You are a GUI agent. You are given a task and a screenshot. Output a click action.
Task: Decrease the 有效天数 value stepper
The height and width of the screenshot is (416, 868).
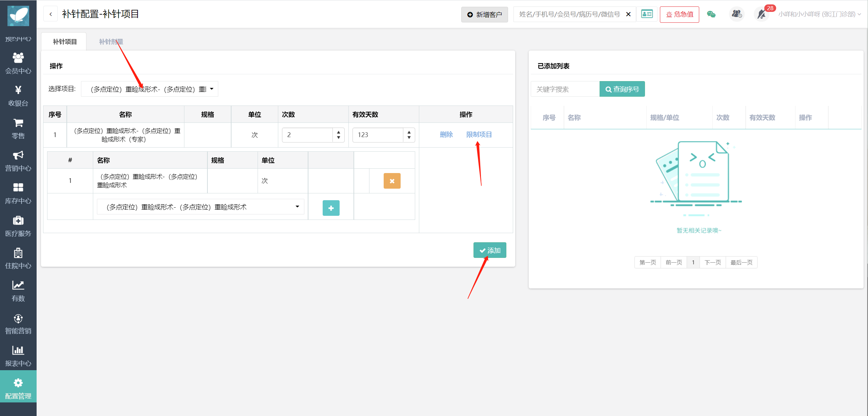(x=409, y=137)
